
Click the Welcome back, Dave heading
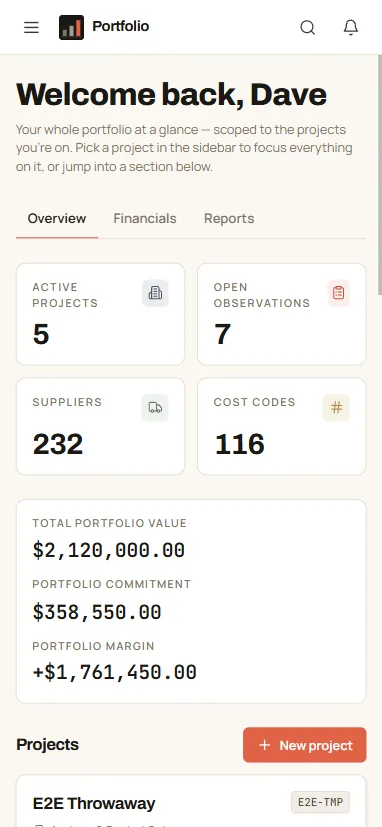click(x=171, y=95)
